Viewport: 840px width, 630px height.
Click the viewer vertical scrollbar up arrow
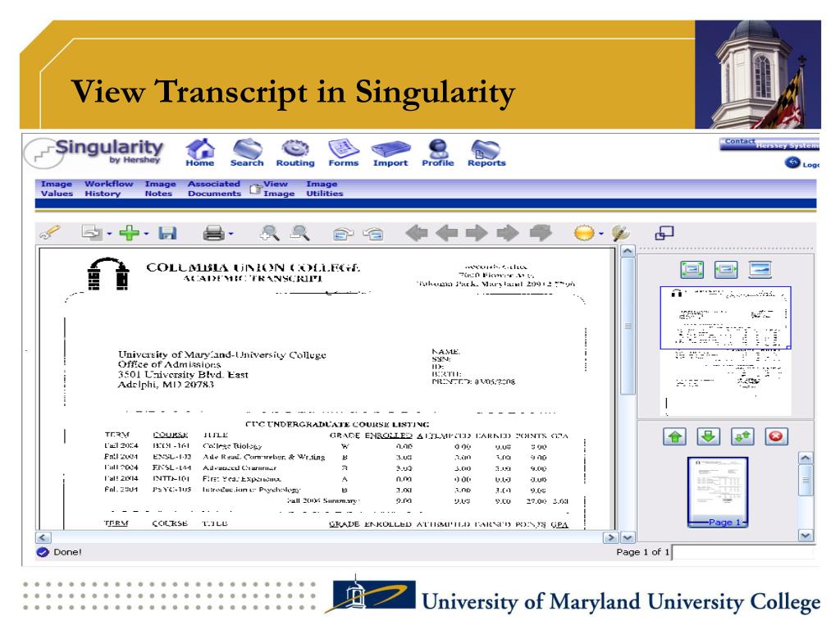628,251
